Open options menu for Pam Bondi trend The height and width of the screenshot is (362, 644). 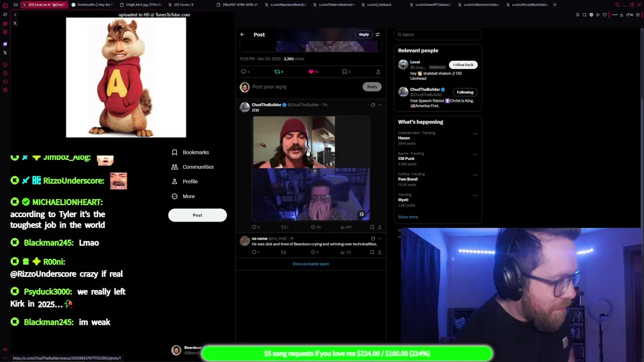click(x=475, y=175)
